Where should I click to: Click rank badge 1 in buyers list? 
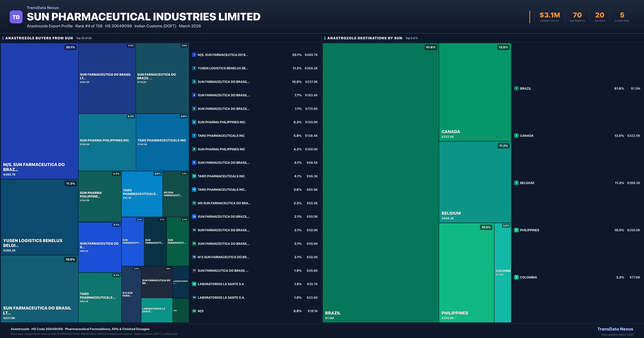(194, 55)
